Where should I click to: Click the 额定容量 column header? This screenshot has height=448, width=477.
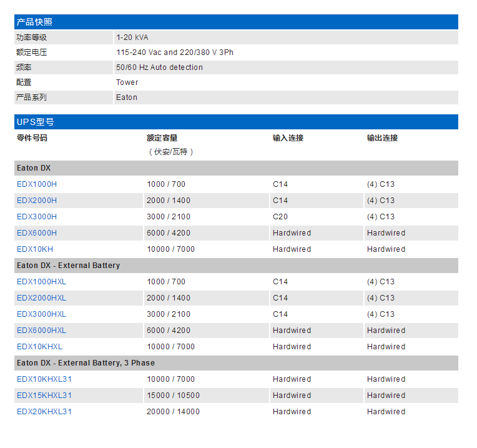162,138
